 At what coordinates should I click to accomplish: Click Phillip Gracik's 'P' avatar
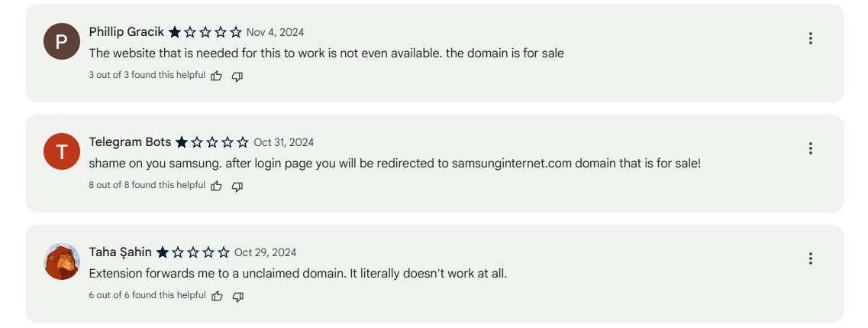pyautogui.click(x=62, y=41)
